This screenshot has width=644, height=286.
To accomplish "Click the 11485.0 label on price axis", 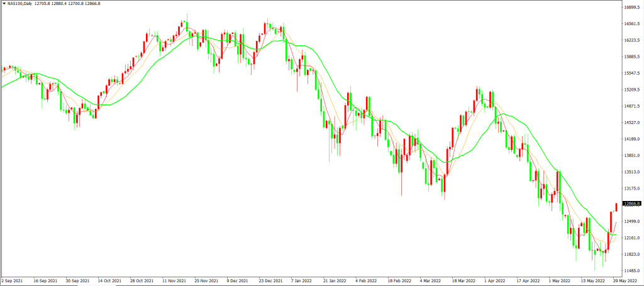I will click(631, 271).
